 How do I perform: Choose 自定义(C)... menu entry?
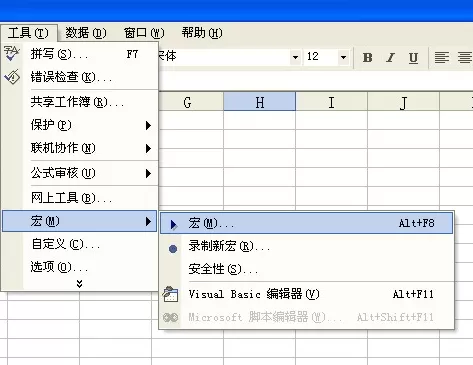coord(79,244)
